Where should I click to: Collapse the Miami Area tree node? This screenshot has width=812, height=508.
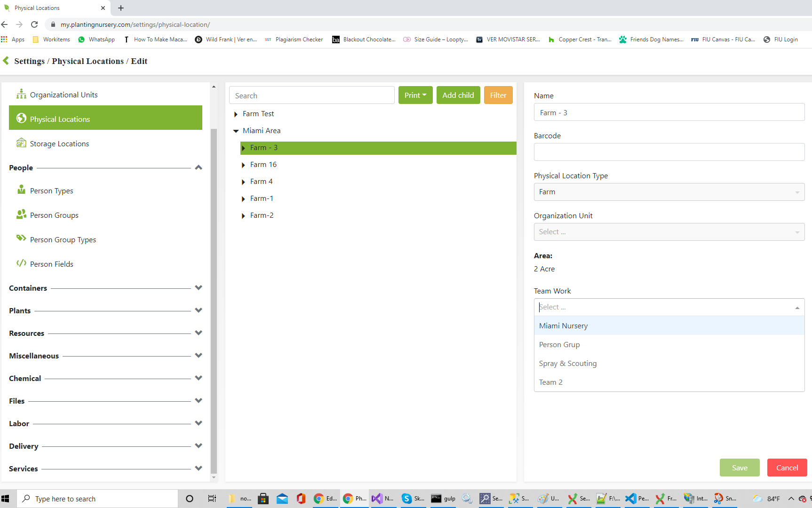coord(236,131)
